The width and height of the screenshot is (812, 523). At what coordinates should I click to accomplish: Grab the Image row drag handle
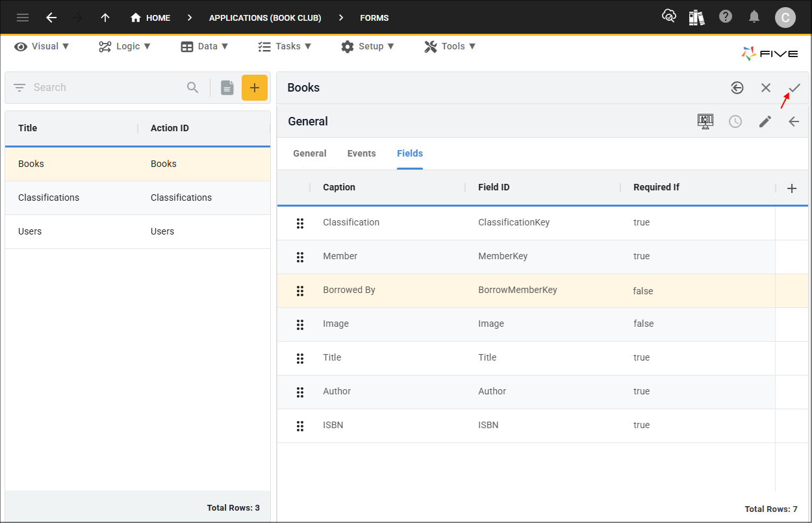(x=300, y=325)
